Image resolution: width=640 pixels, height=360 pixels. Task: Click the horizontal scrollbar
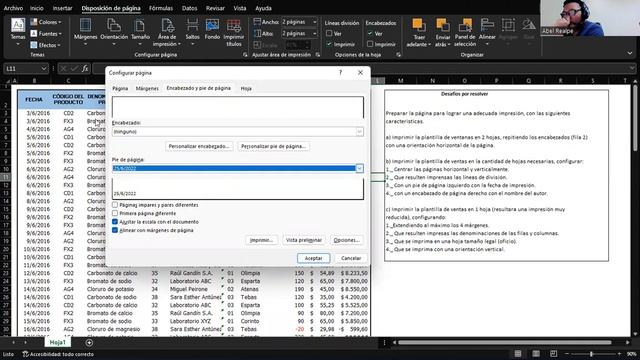click(505, 342)
